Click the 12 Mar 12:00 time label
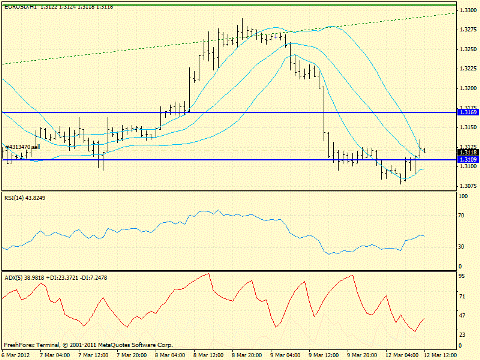 (x=440, y=355)
